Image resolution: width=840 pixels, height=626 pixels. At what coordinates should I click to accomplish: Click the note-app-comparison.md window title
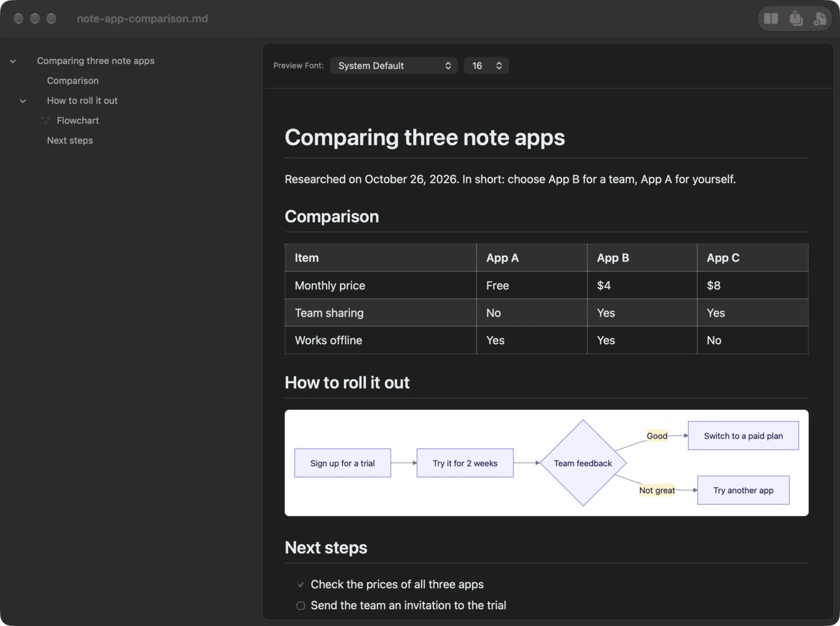pyautogui.click(x=142, y=19)
